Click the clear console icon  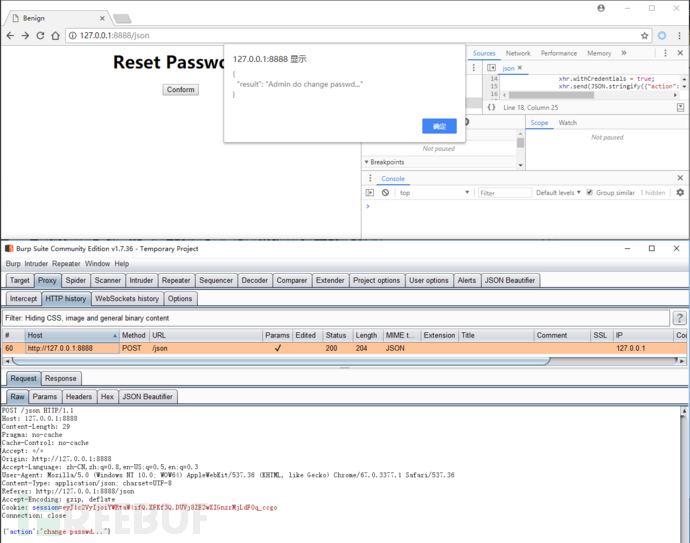tap(385, 193)
